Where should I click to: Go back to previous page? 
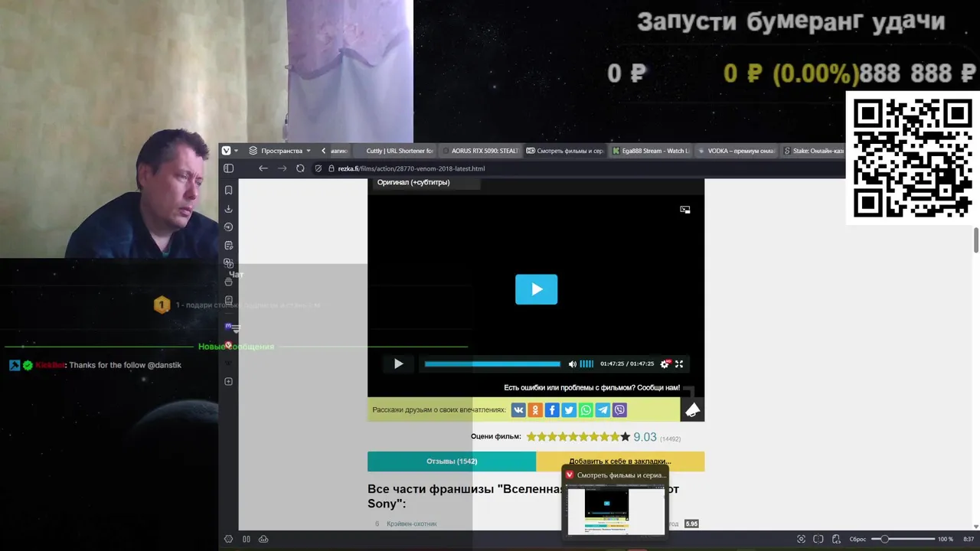[263, 168]
